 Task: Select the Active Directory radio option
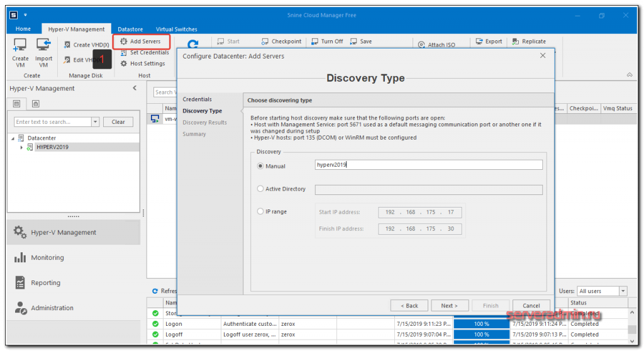[x=261, y=189]
